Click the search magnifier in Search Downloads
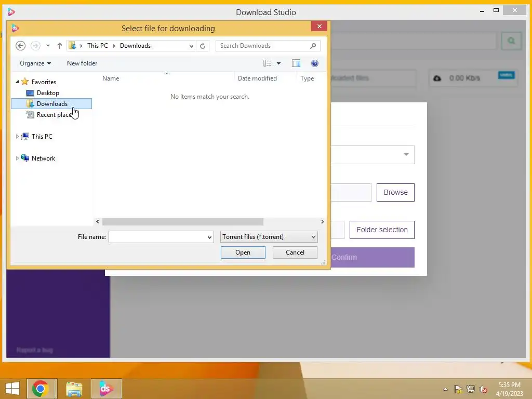Screen dimensions: 532x399 [313, 46]
